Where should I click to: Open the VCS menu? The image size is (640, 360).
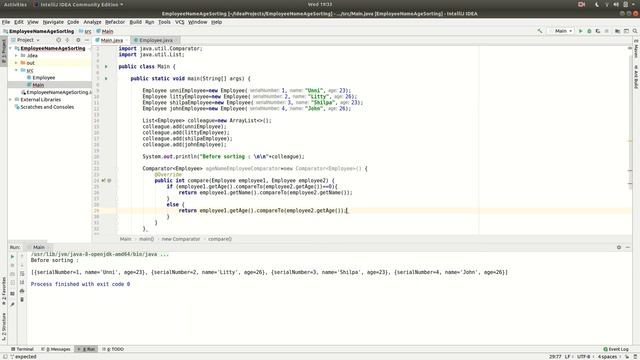click(180, 22)
